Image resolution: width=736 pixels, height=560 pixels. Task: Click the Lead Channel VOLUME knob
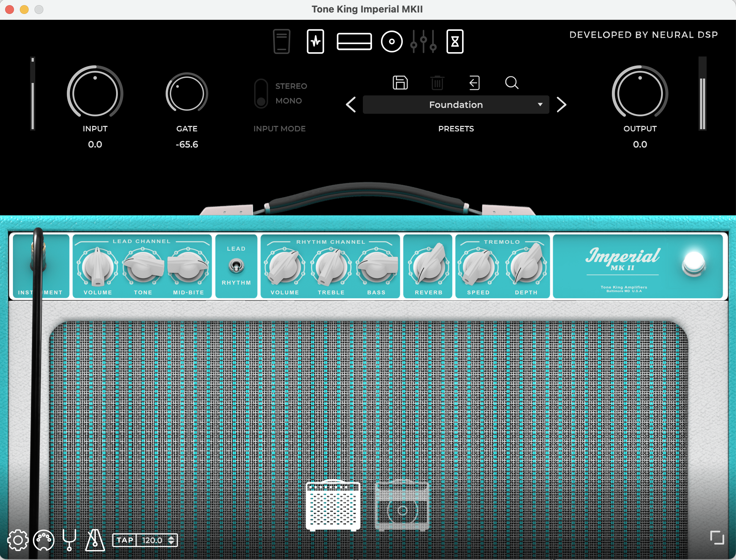(x=98, y=267)
